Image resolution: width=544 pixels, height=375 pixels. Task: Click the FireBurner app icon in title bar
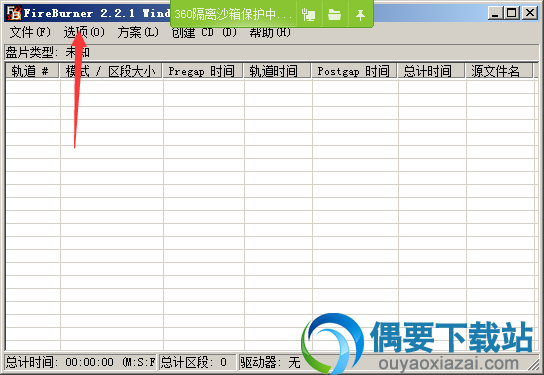[14, 13]
